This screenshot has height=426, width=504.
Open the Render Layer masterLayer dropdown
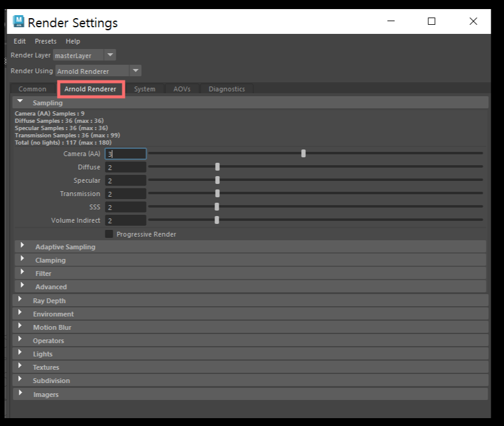point(84,55)
